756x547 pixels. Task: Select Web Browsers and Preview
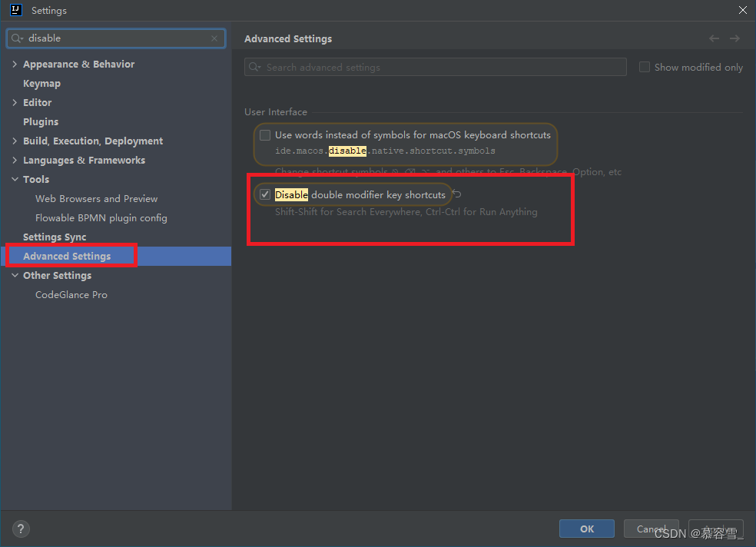(97, 198)
